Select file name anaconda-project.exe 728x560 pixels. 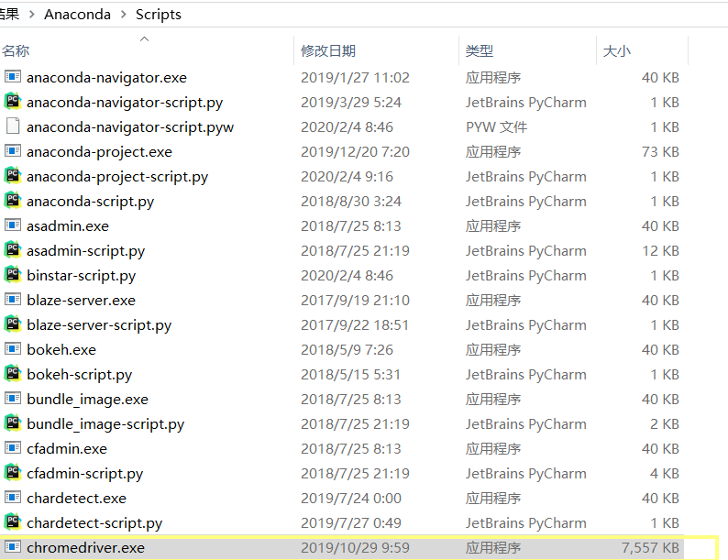[x=99, y=152]
